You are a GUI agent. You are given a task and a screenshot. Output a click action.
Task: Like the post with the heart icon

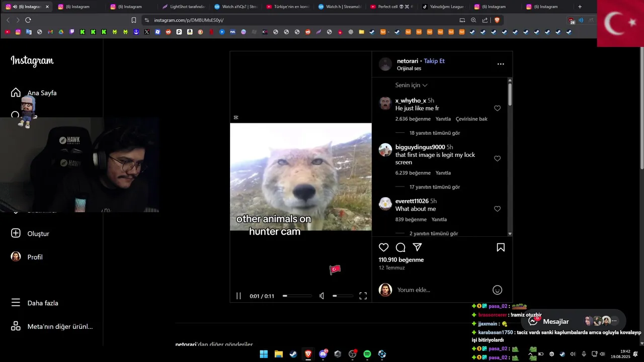pos(384,247)
